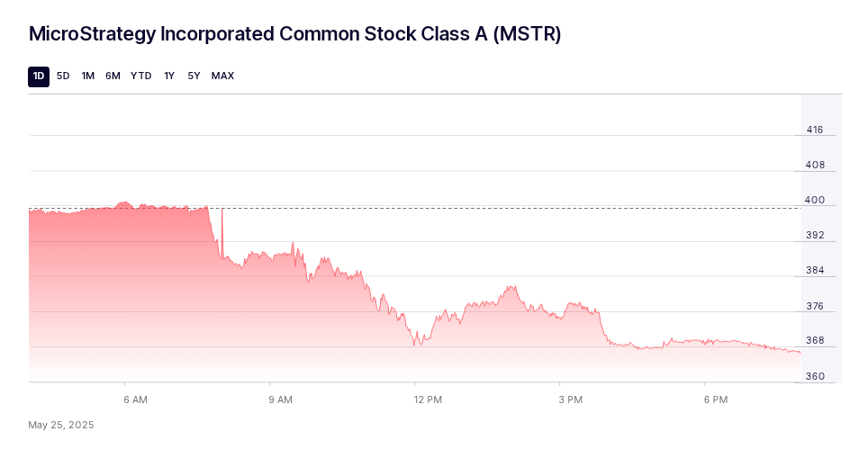Click the 384 price axis label

pyautogui.click(x=815, y=271)
